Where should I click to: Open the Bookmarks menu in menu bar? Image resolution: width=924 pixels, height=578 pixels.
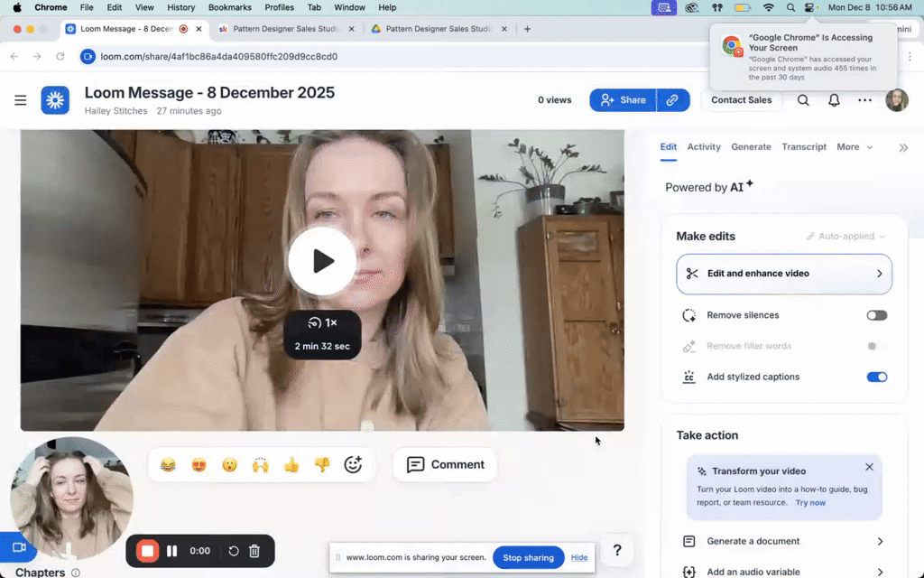(x=230, y=7)
